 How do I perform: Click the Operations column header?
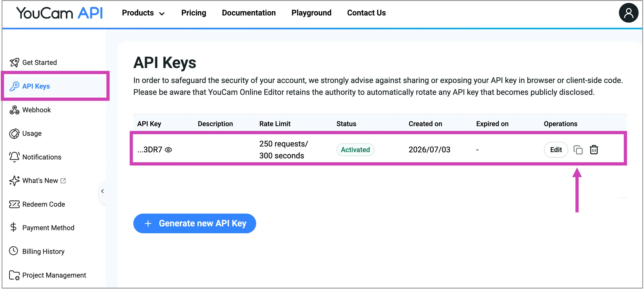click(x=560, y=124)
